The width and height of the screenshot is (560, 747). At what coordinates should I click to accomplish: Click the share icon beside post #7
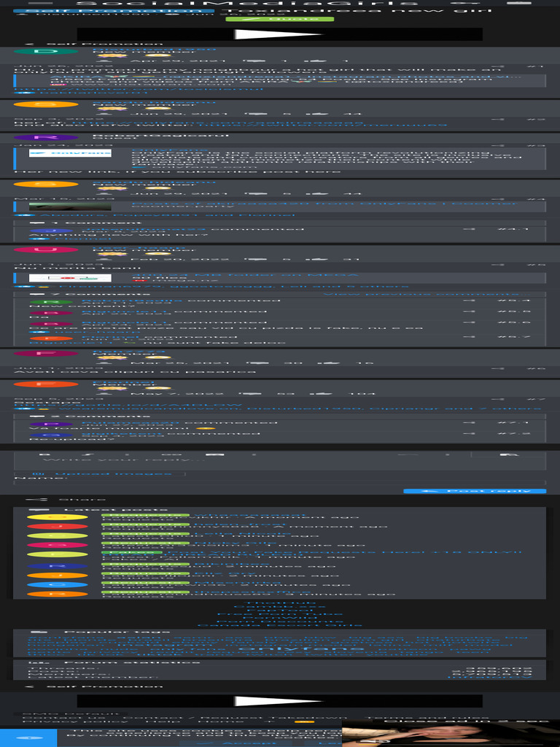coord(497,399)
